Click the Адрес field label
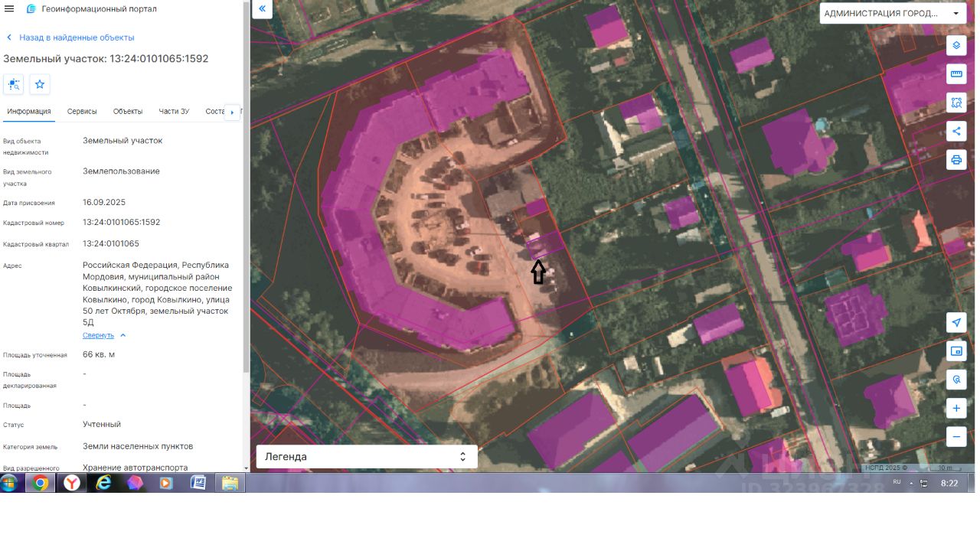 click(x=12, y=266)
